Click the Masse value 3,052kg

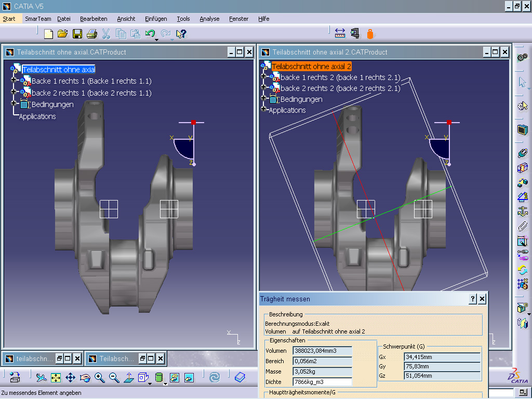point(322,371)
